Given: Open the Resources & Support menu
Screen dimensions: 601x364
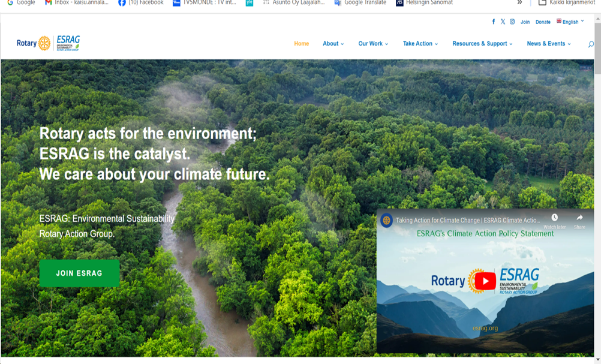Looking at the screenshot, I should pos(482,44).
